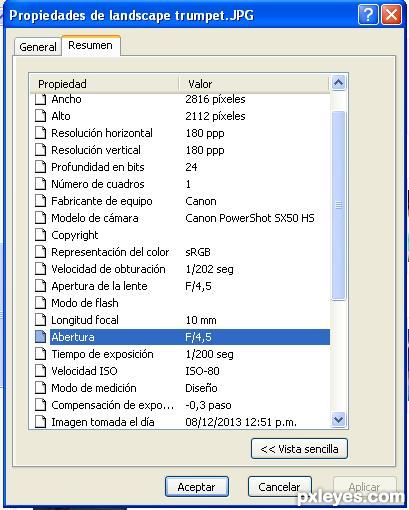
Task: Switch to Vista sencilla view
Action: [299, 449]
